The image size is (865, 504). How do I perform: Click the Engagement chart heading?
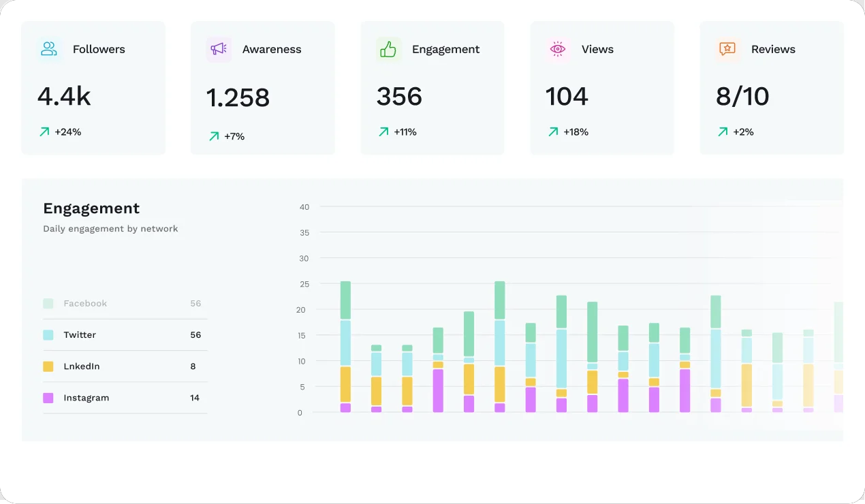(91, 208)
